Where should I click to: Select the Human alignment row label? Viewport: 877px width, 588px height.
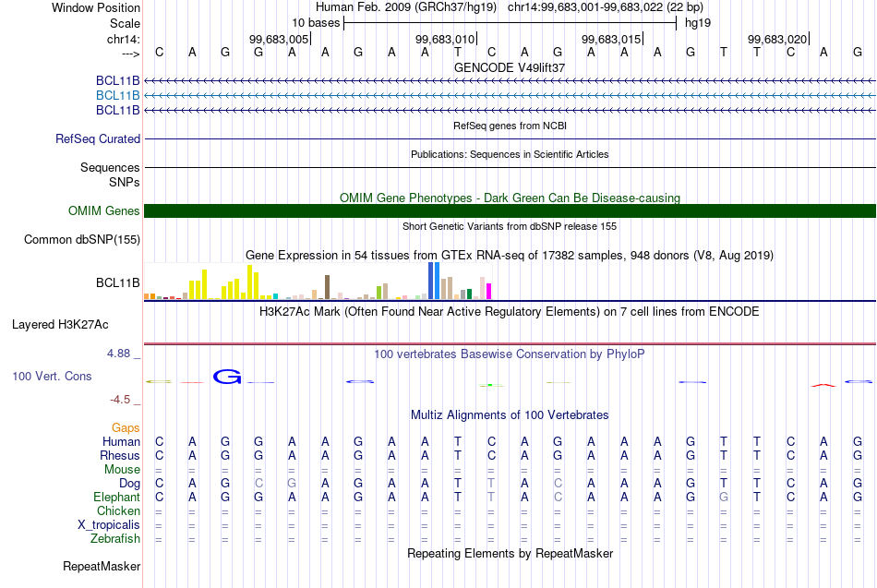(121, 442)
